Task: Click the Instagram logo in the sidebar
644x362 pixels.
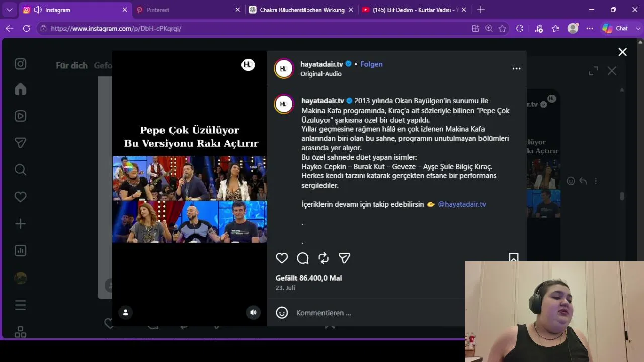Action: (x=20, y=64)
